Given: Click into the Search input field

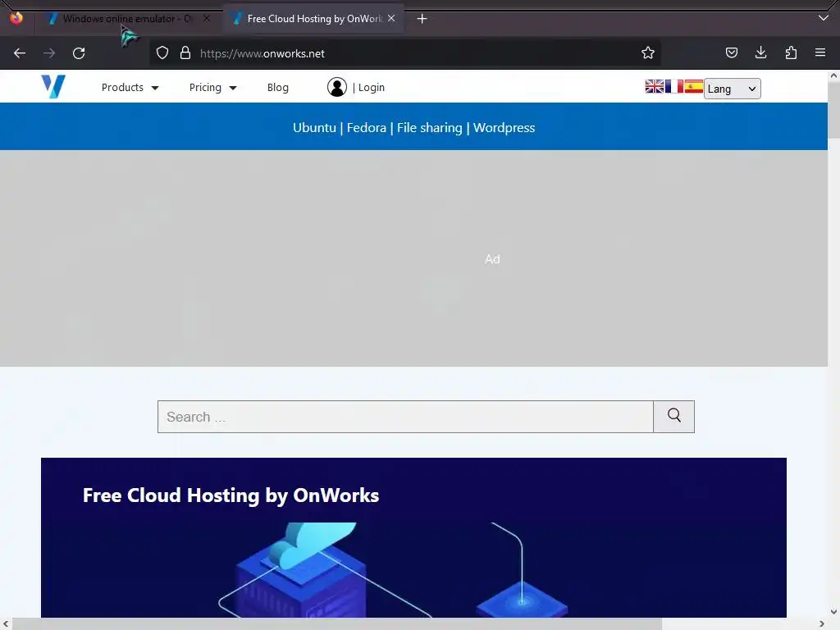Looking at the screenshot, I should point(405,416).
